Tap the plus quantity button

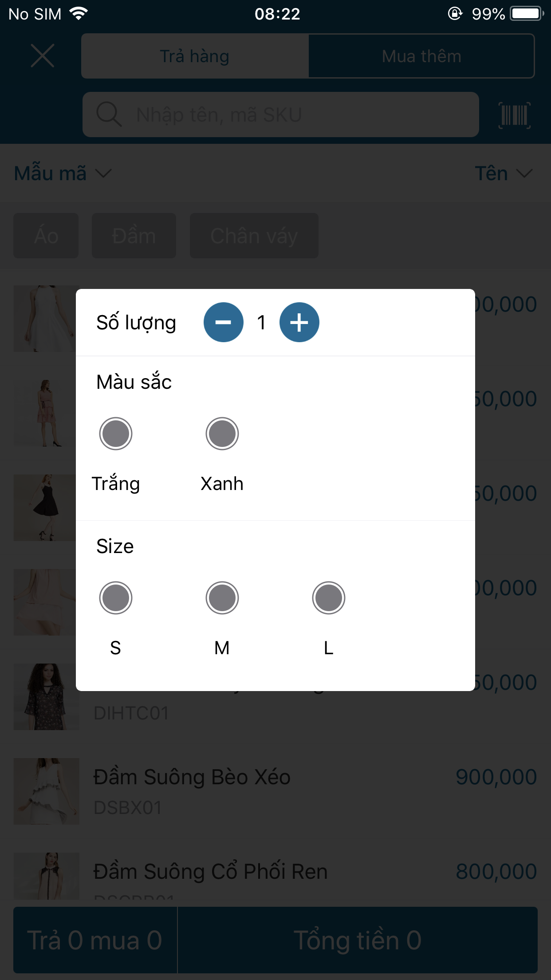click(x=299, y=322)
